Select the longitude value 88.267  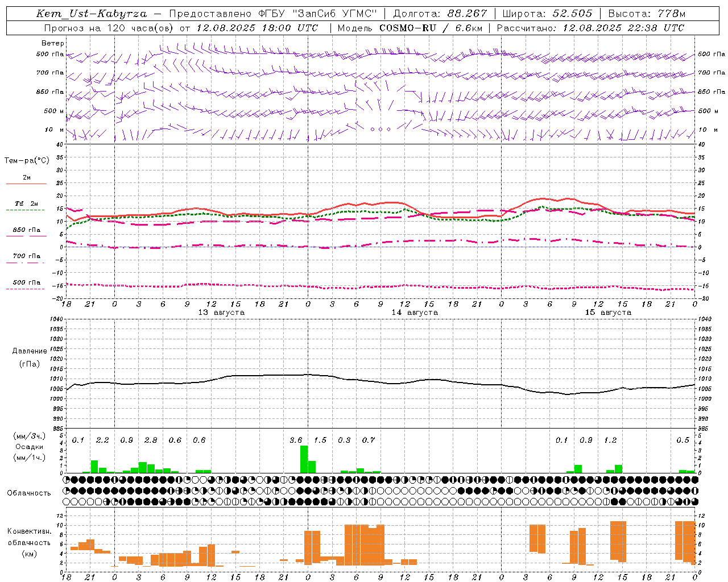[468, 14]
